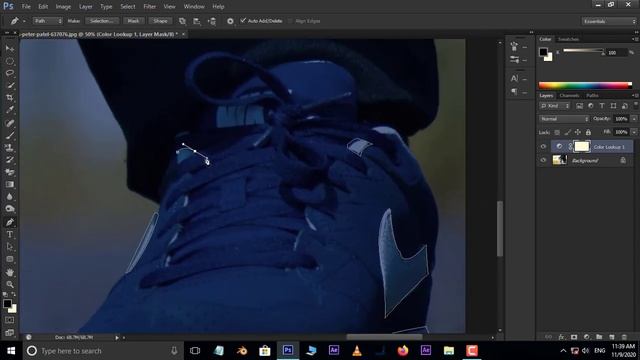The height and width of the screenshot is (360, 640).
Task: Click the Selection... button
Action: pyautogui.click(x=102, y=21)
